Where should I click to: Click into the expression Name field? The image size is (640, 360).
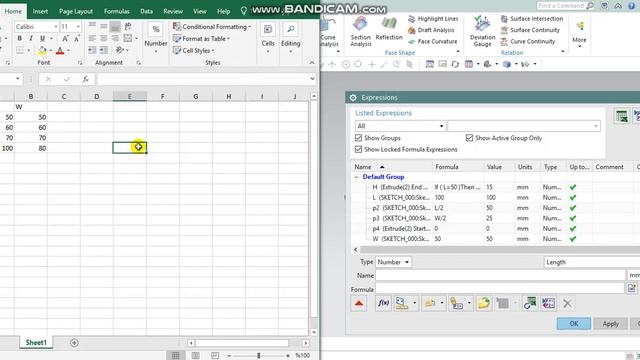click(x=500, y=275)
